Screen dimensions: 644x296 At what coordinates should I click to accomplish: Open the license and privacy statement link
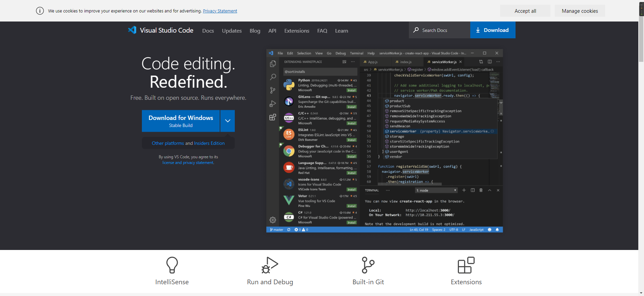click(x=188, y=163)
